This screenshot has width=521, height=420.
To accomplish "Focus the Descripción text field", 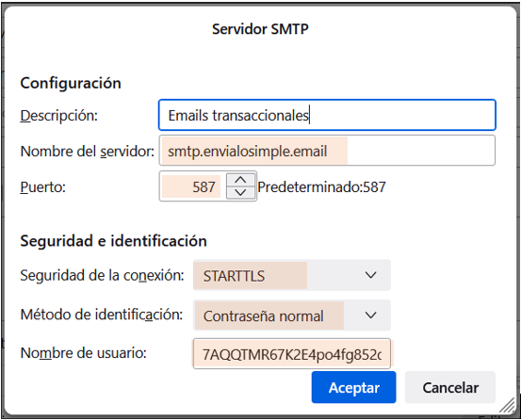I will coord(327,115).
